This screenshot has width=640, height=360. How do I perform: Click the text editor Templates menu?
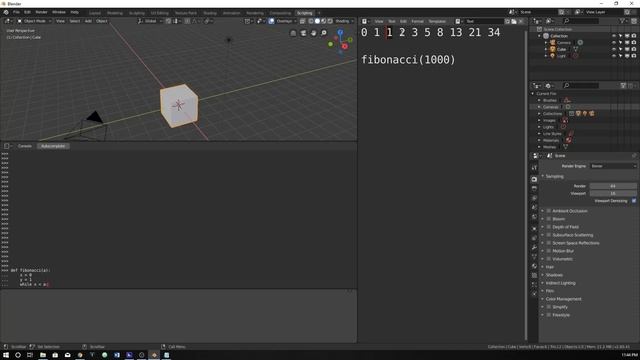coord(437,21)
